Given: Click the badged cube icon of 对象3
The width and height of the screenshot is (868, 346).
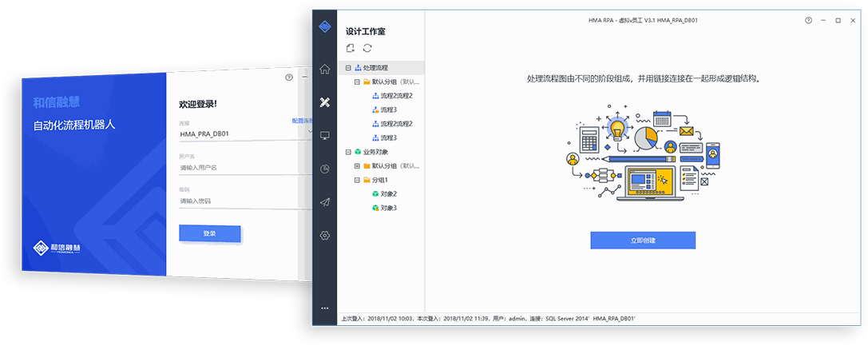Looking at the screenshot, I should 375,208.
